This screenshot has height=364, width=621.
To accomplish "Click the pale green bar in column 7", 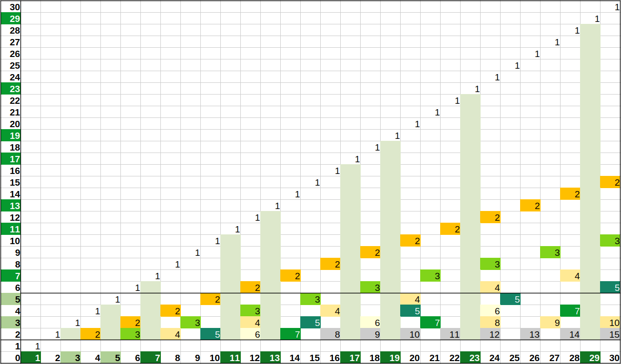I will (151, 310).
